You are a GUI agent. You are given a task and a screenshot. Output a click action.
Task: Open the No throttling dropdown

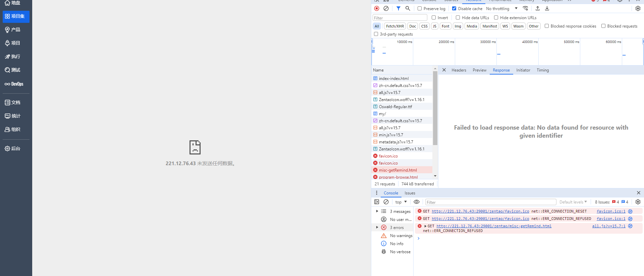502,9
